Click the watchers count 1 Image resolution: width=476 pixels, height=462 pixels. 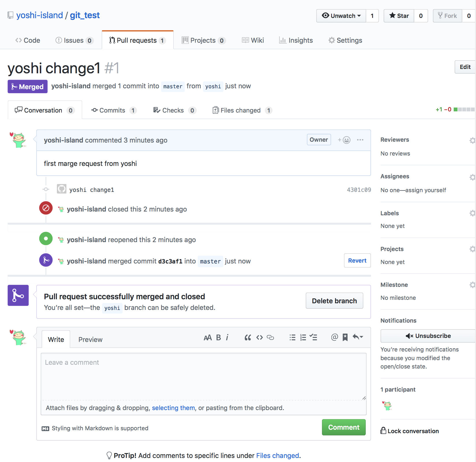pyautogui.click(x=372, y=16)
